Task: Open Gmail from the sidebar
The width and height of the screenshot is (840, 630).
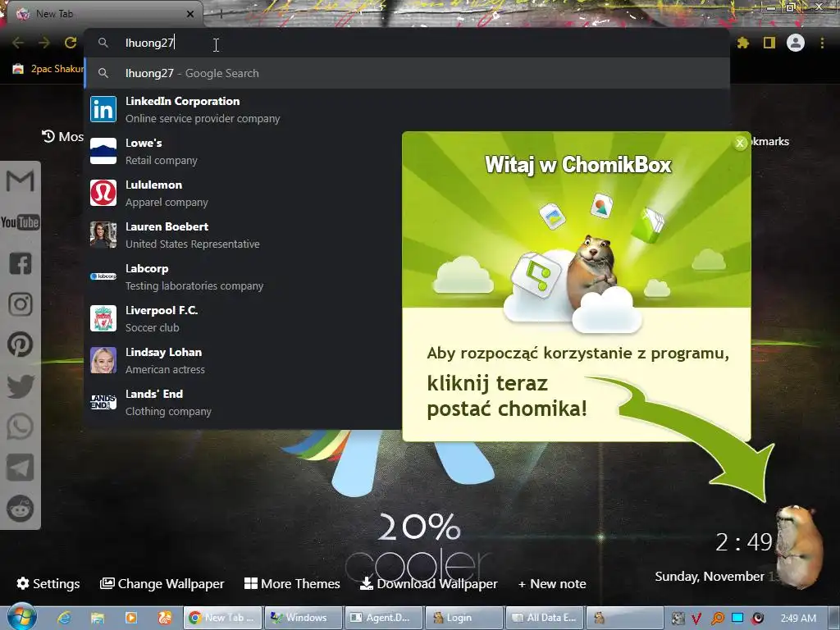Action: (21, 180)
